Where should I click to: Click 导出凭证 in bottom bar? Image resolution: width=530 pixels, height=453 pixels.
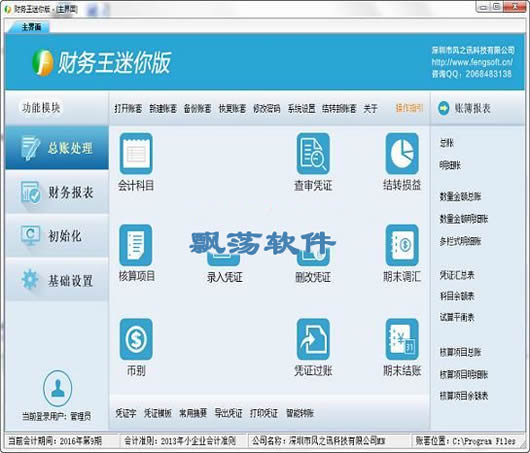click(x=228, y=413)
